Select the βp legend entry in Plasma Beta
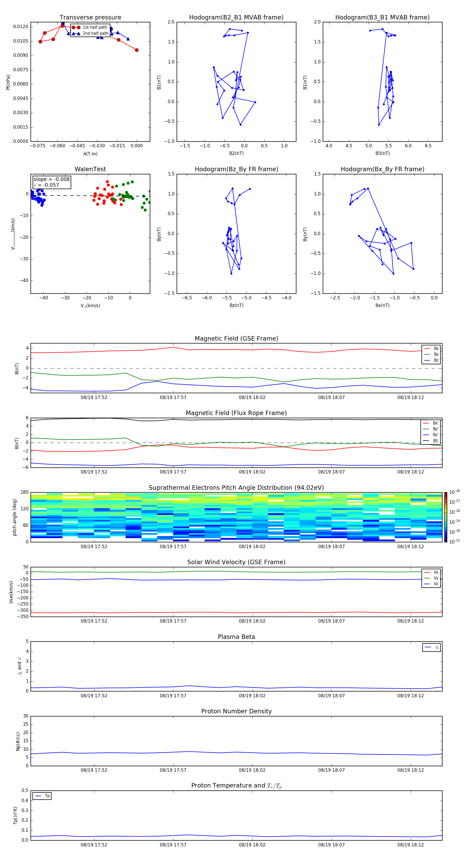The image size is (473, 868). click(x=431, y=647)
